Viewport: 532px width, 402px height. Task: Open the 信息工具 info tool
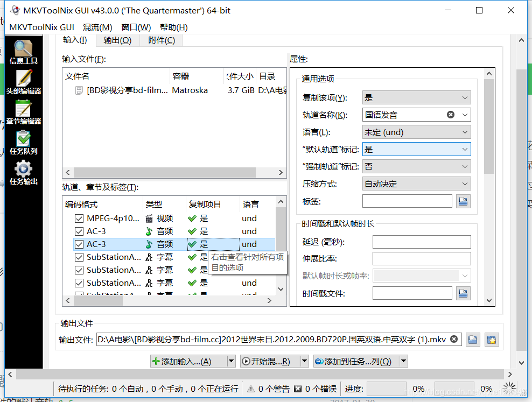point(23,52)
